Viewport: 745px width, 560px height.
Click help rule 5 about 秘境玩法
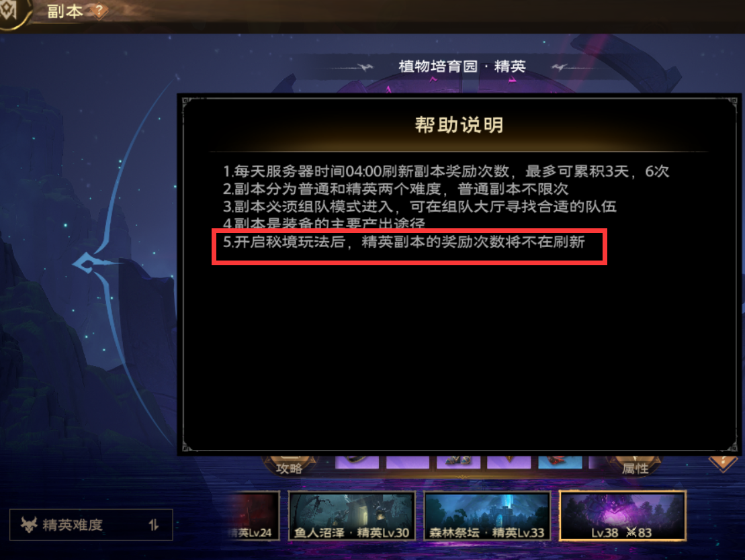pyautogui.click(x=404, y=242)
